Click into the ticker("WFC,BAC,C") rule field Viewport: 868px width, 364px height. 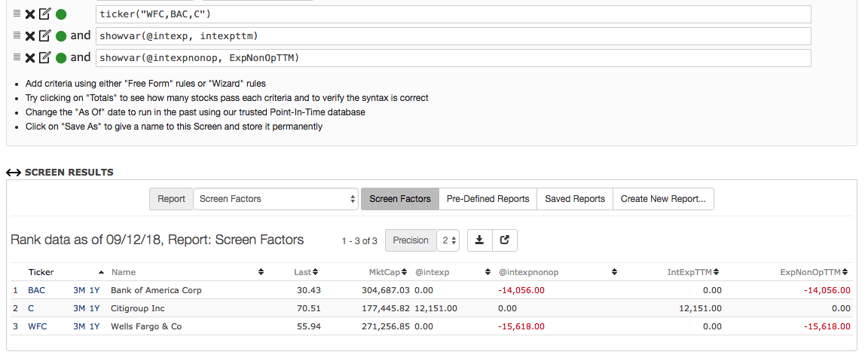(x=454, y=14)
